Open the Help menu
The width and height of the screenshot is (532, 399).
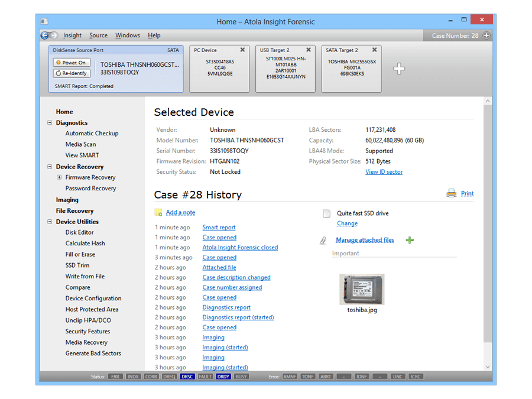[x=154, y=35]
